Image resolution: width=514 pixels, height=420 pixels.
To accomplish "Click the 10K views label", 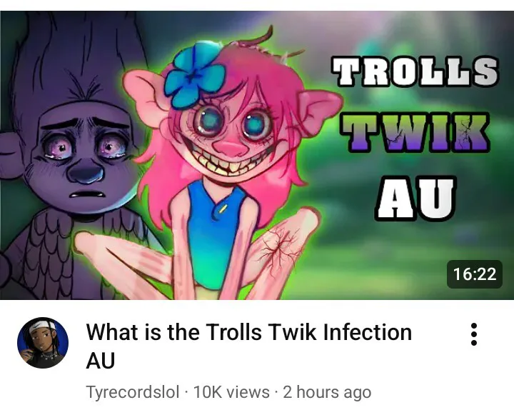I will [231, 392].
